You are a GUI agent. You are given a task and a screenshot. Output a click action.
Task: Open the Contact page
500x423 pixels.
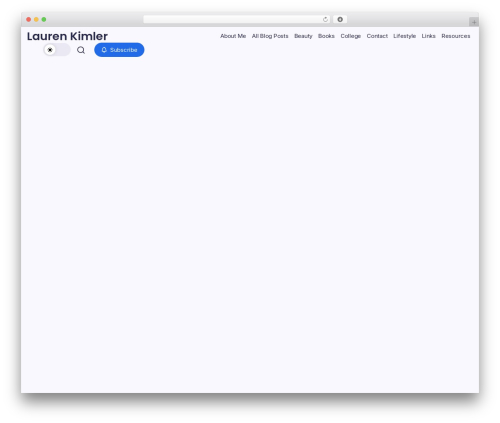click(377, 36)
